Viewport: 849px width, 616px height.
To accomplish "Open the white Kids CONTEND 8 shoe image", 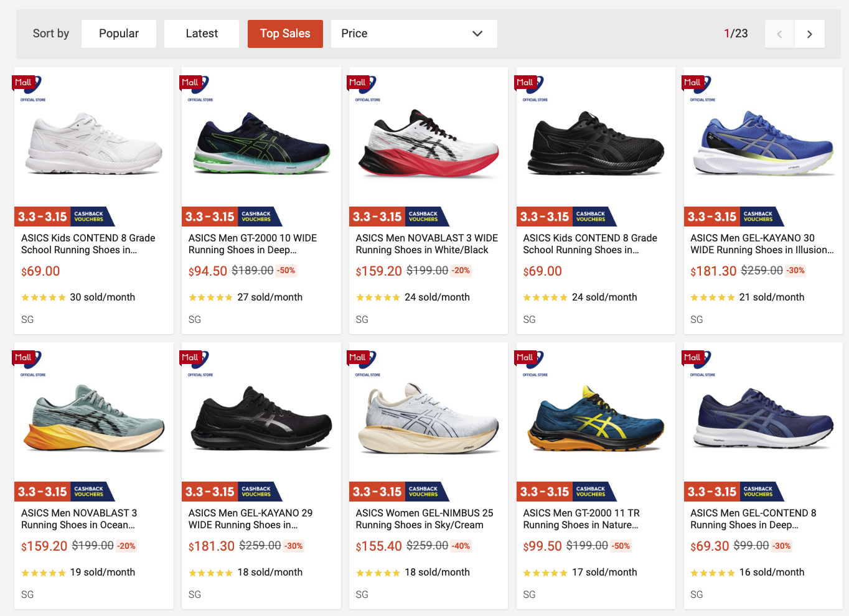I will [93, 144].
